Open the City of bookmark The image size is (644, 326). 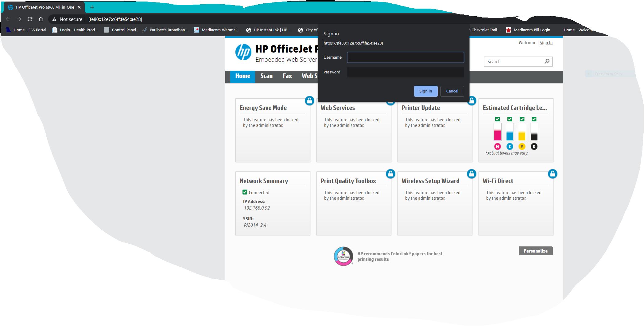[x=308, y=30]
